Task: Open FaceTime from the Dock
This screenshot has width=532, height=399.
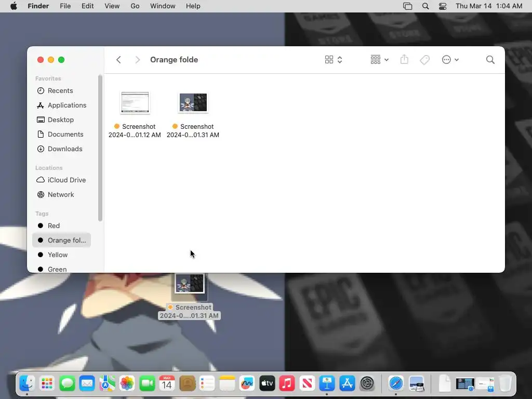Action: tap(147, 384)
